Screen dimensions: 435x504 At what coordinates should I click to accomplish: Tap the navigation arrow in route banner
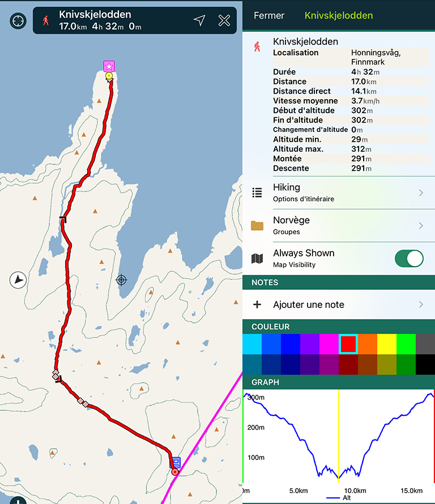pos(199,21)
